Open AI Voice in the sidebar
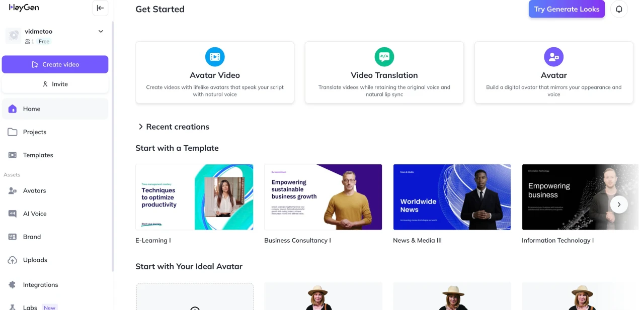Viewport: 644px width, 310px height. point(34,214)
